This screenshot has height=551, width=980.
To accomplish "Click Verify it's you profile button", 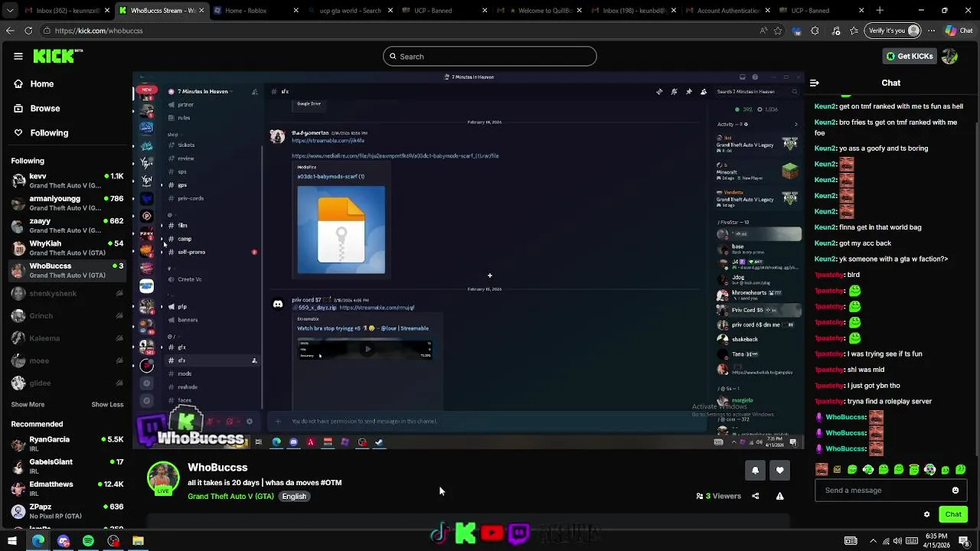I will (893, 31).
